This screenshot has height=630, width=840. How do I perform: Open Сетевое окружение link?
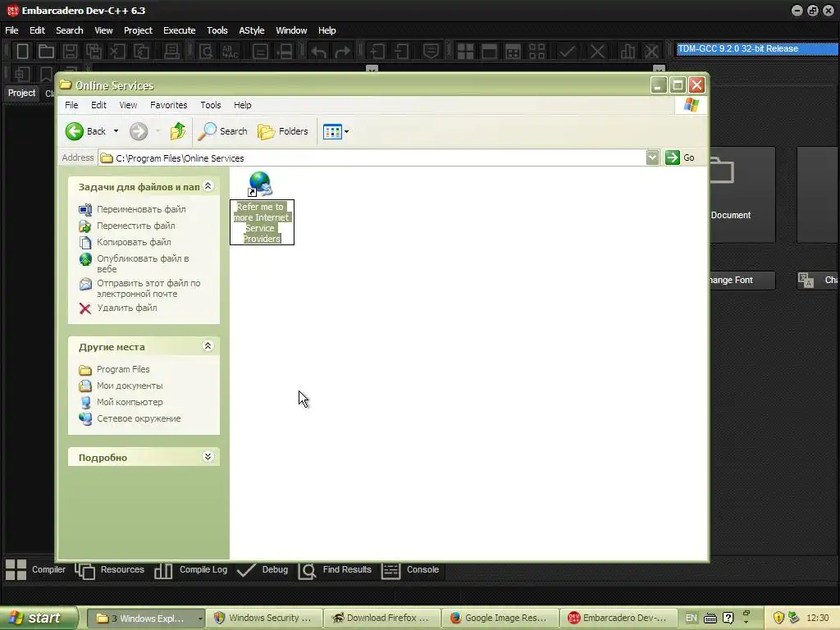[138, 418]
